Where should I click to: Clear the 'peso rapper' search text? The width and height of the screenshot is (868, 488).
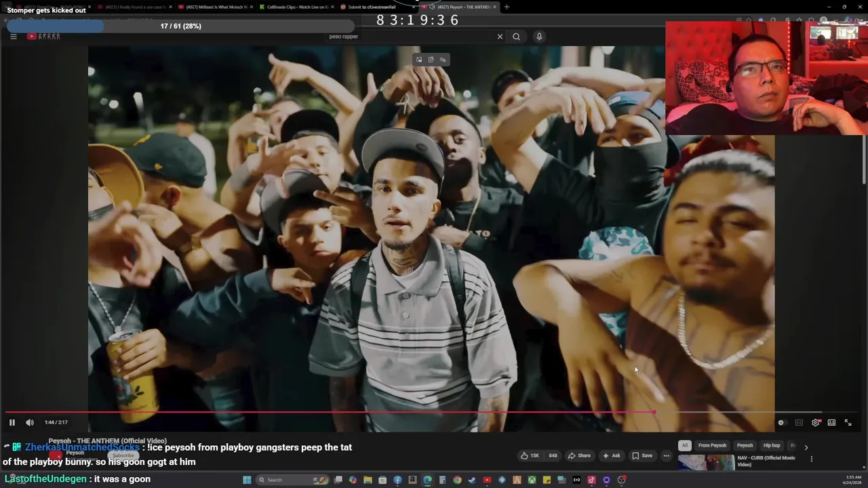(500, 37)
